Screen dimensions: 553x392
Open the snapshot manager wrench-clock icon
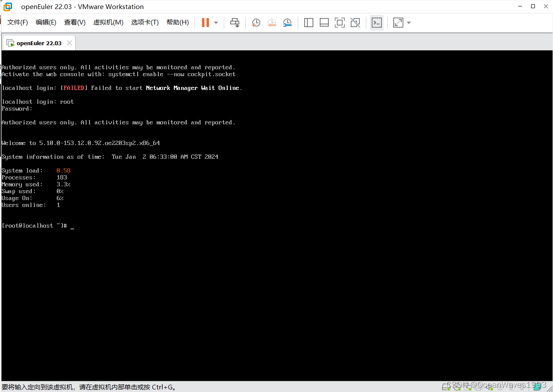click(x=287, y=22)
